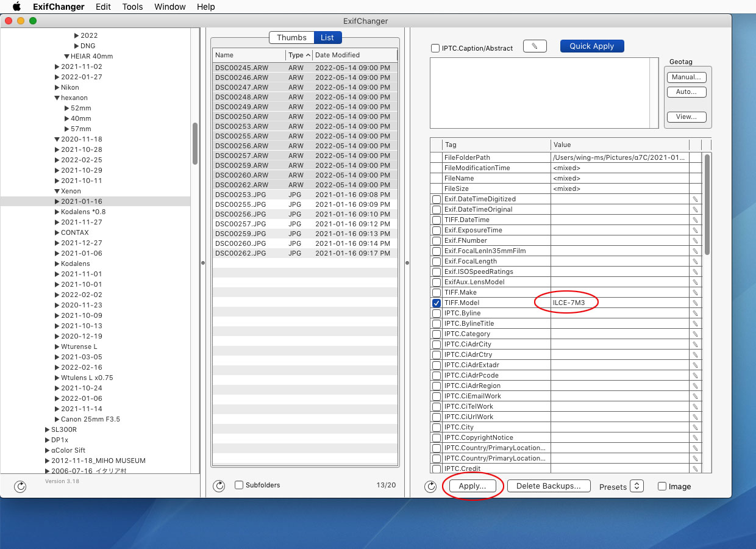Check the TIFF.Make checkbox
This screenshot has height=549, width=756.
[437, 293]
